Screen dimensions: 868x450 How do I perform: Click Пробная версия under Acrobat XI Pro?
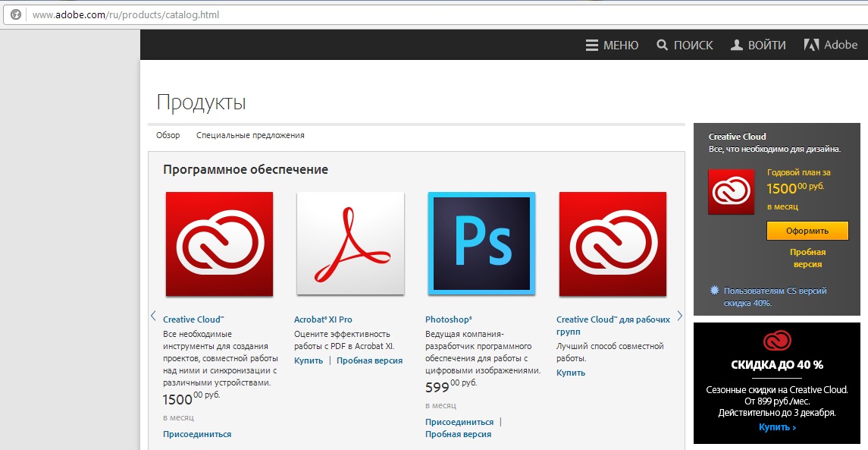tap(369, 360)
